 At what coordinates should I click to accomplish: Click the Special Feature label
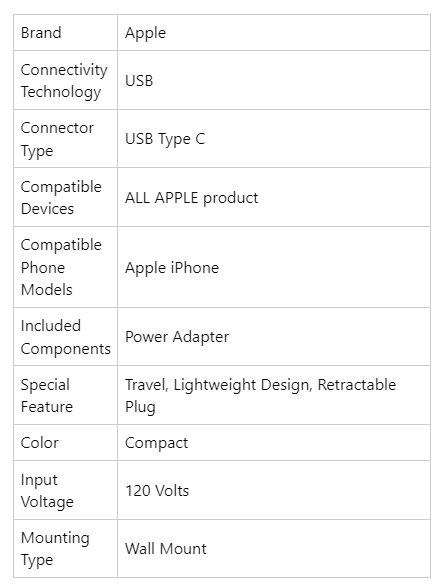click(47, 396)
